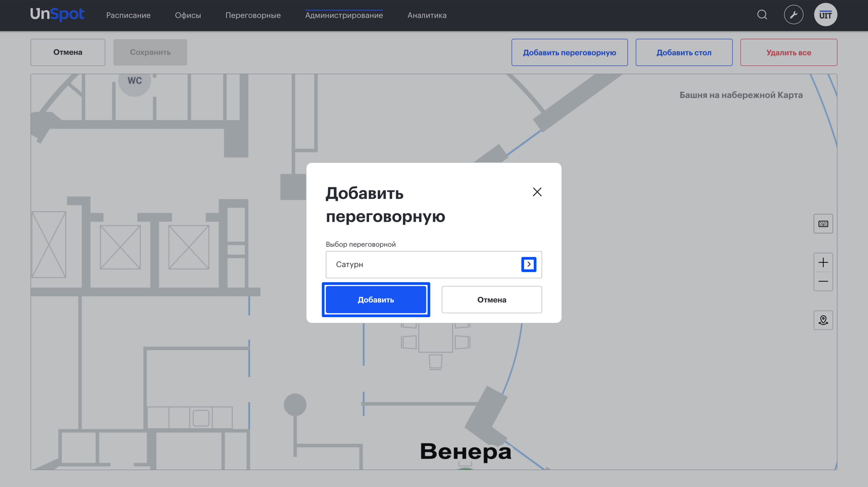The width and height of the screenshot is (868, 487).
Task: Open the search magnifier icon
Action: tap(762, 15)
